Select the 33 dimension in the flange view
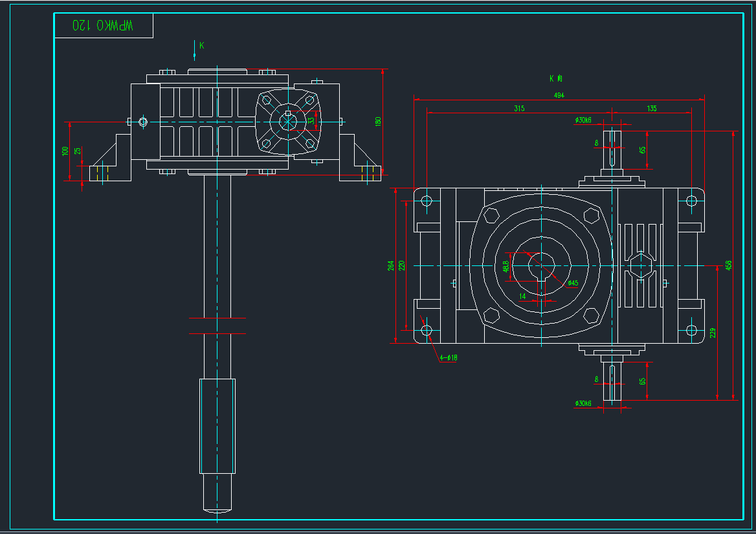 (311, 120)
